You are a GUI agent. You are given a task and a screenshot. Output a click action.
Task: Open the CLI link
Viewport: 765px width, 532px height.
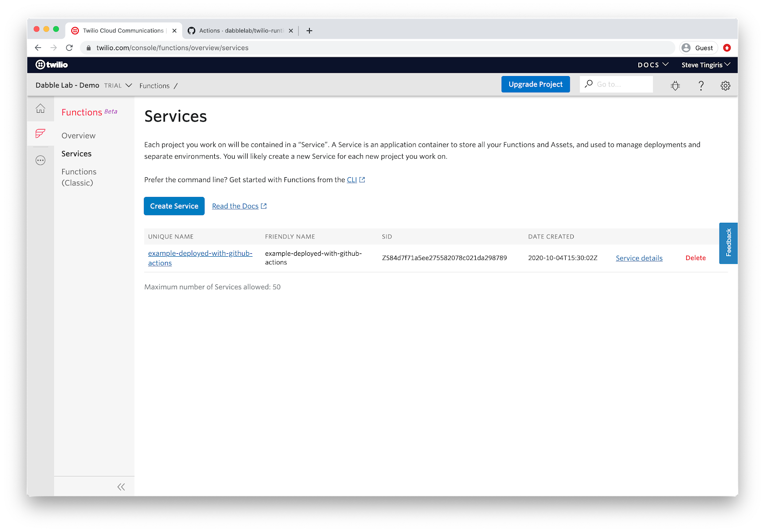tap(352, 180)
